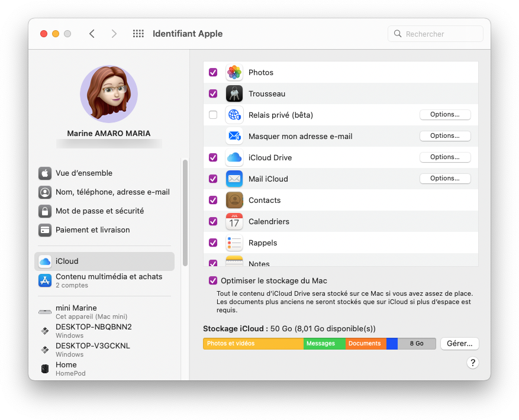519x420 pixels.
Task: Disable the Photos sync checkbox
Action: pos(213,72)
